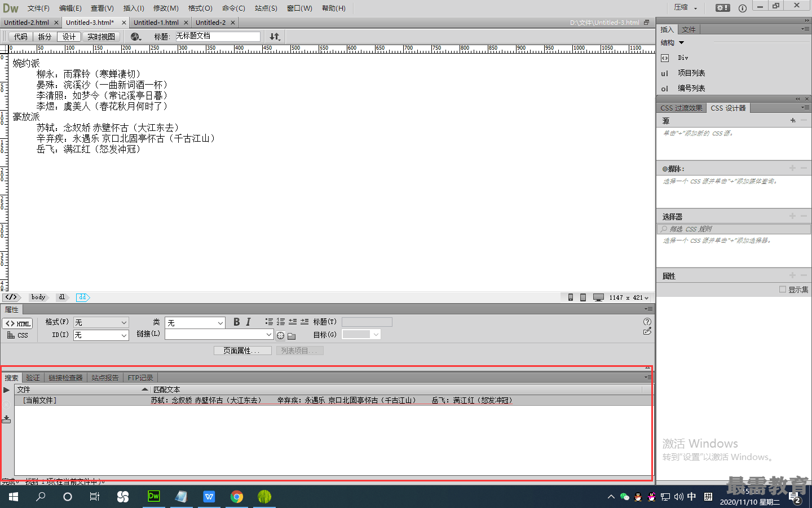Switch to 拆分 split view

tap(45, 37)
